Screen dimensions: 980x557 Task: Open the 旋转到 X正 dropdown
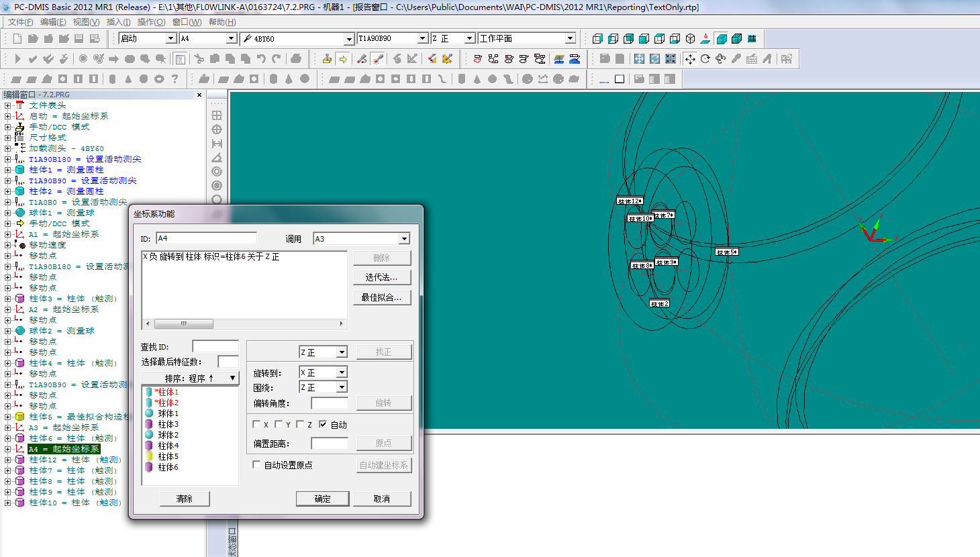tap(342, 372)
